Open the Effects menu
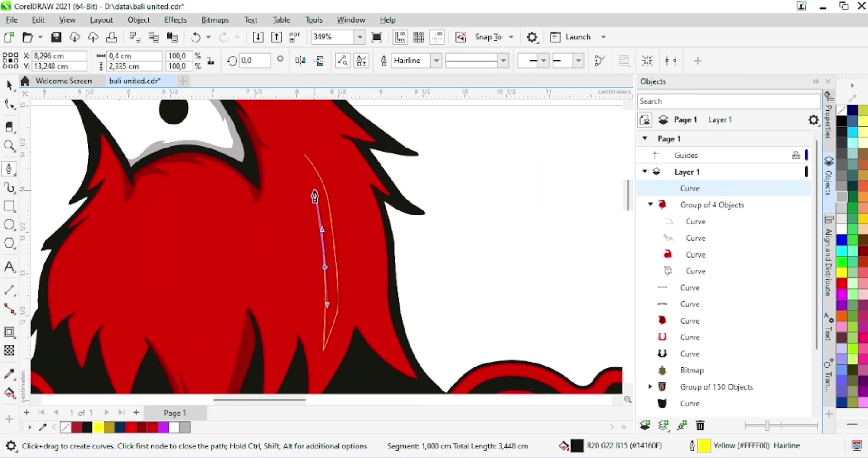The height and width of the screenshot is (458, 868). point(175,20)
